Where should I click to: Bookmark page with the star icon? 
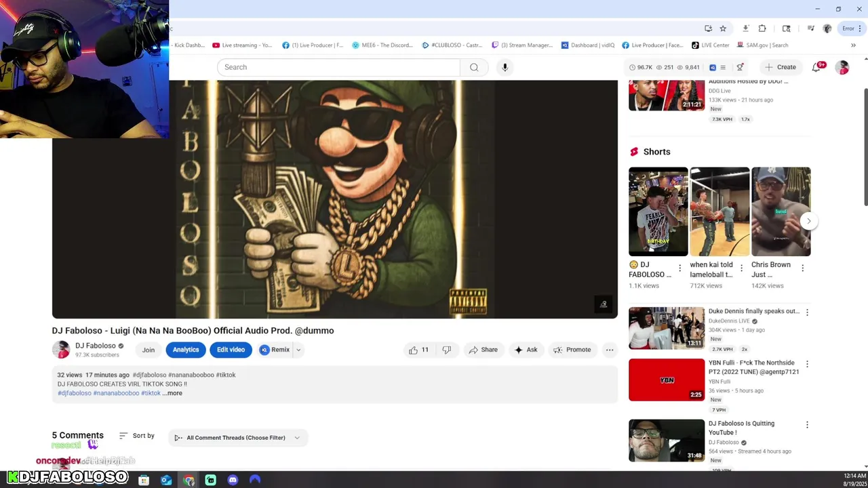[x=723, y=28]
